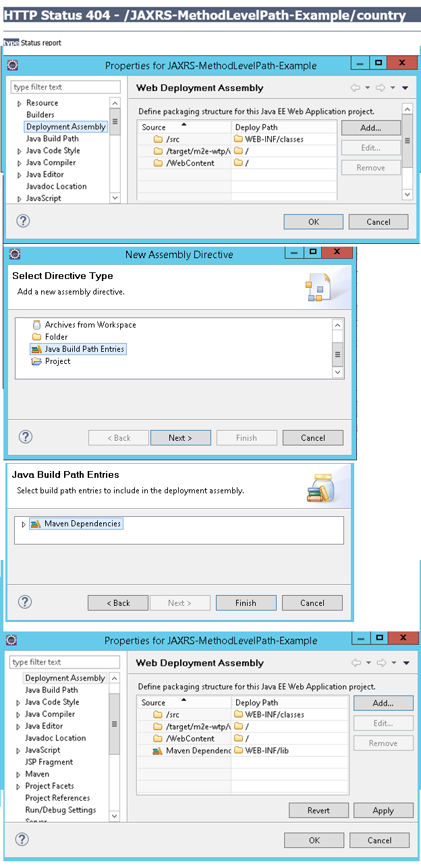Expand the Maven node in properties tree

pyautogui.click(x=18, y=774)
